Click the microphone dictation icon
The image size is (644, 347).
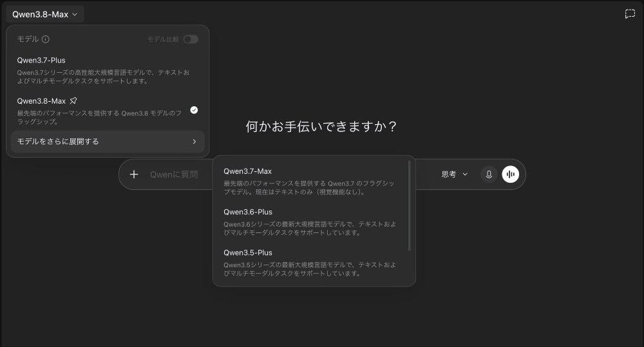[489, 174]
